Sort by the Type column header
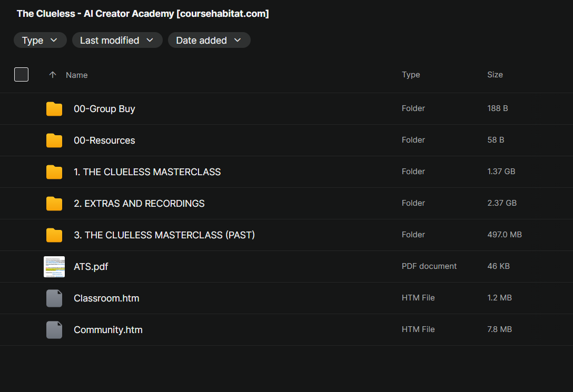573x392 pixels. [411, 75]
